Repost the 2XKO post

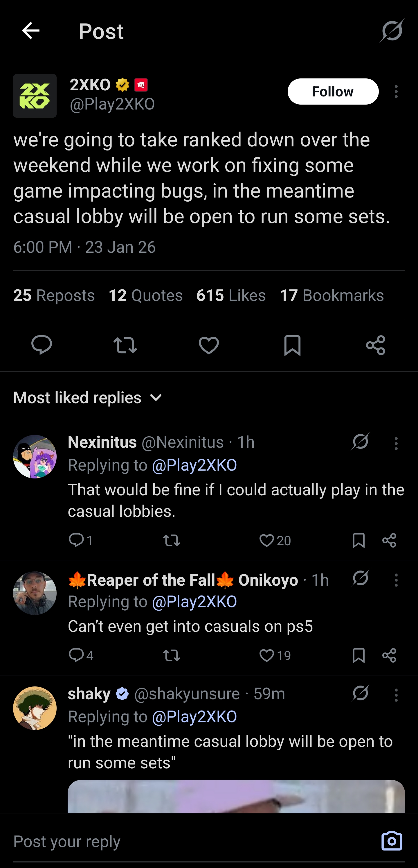[125, 345]
